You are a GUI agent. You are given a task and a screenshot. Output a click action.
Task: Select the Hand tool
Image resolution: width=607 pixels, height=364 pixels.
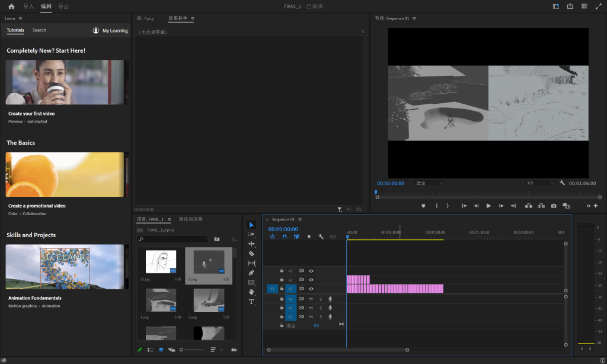coord(251,292)
